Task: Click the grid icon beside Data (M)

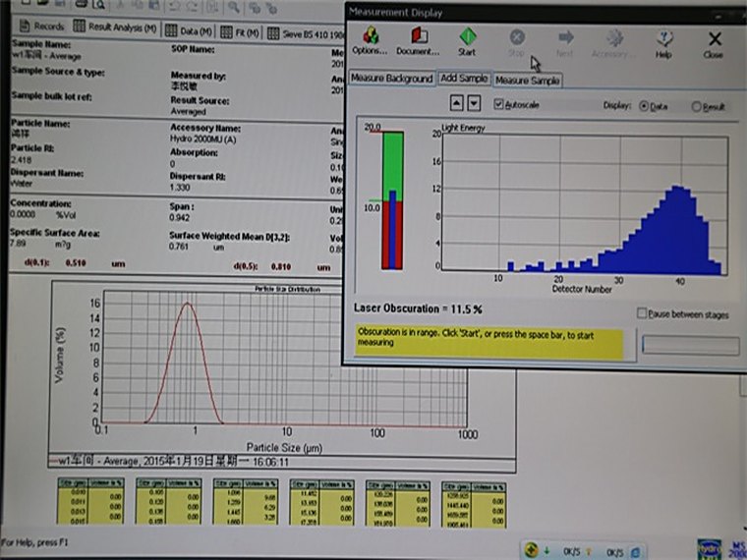Action: coord(171,30)
